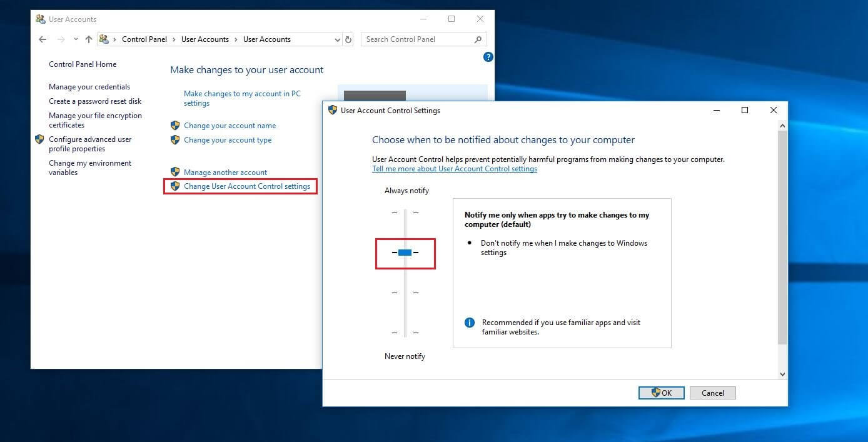Screen dimensions: 868x442
Task: Click the Search Control Panel field
Action: (423, 39)
